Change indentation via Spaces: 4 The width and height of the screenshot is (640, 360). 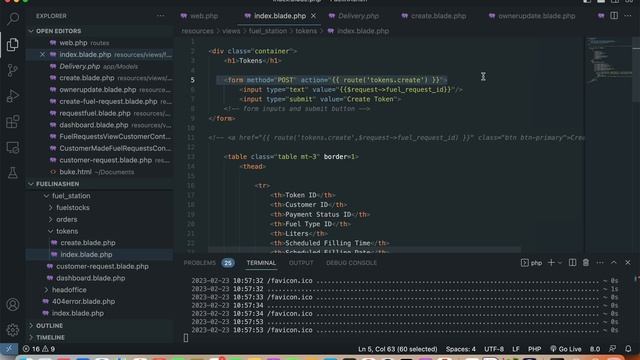pos(460,349)
